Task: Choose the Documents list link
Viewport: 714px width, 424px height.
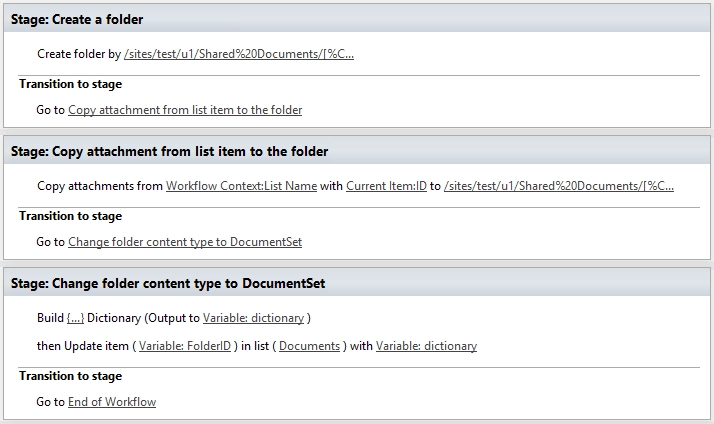Action: click(x=309, y=346)
